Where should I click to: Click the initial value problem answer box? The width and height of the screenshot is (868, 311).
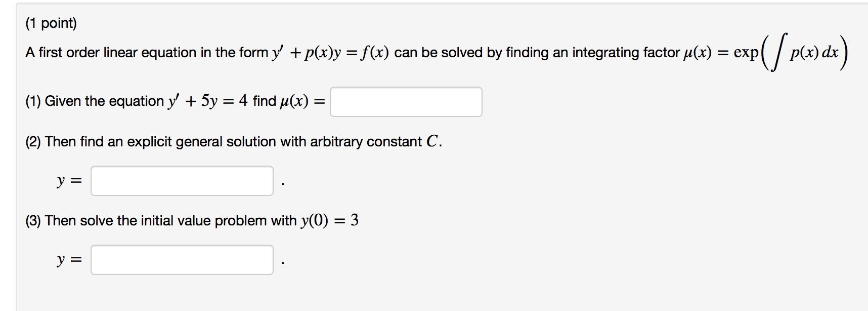(x=182, y=260)
